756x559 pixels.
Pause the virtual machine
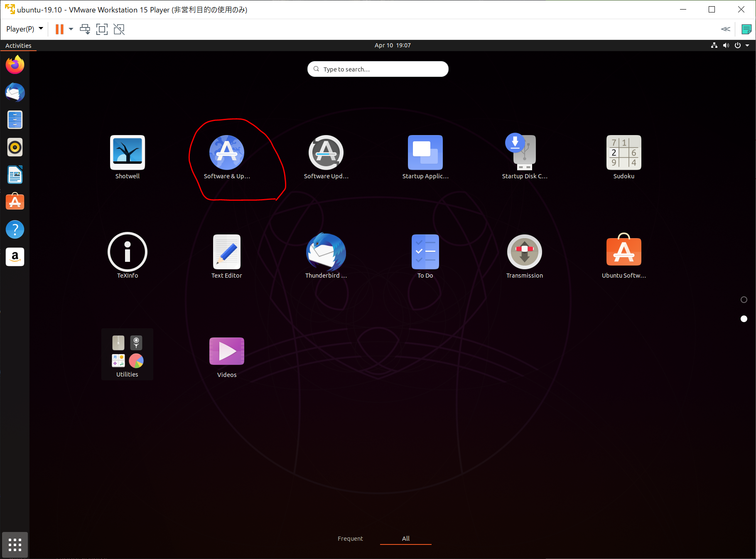point(59,29)
